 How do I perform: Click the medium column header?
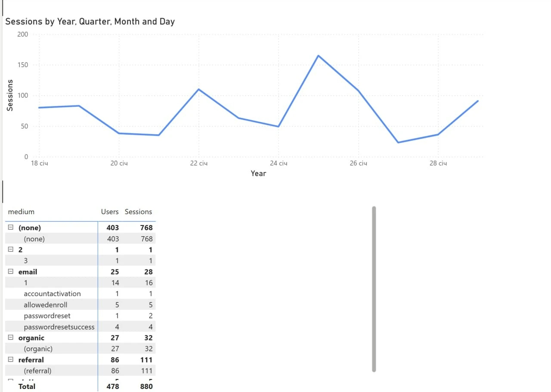[x=21, y=212]
